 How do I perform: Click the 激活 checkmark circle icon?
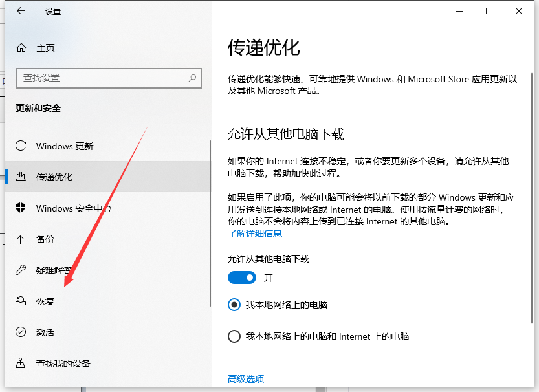(x=21, y=332)
